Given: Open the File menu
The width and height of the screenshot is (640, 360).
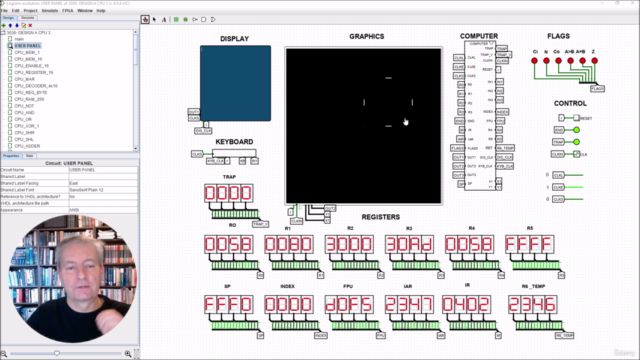Looking at the screenshot, I should (x=4, y=11).
